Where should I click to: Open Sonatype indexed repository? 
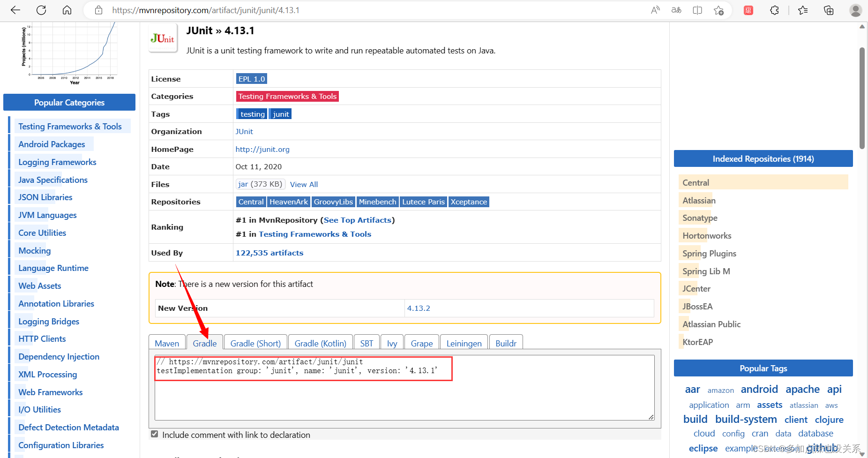(x=700, y=218)
